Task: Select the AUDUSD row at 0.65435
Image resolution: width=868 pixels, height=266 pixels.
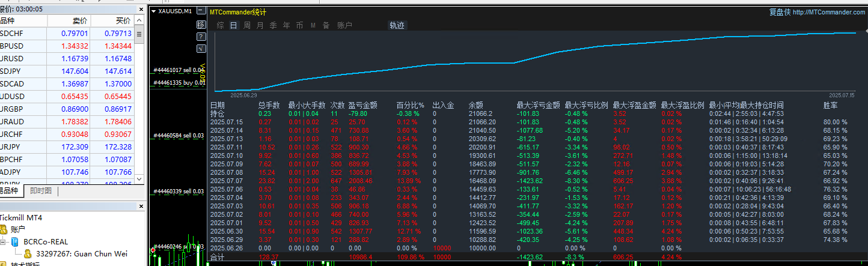Action: coord(67,96)
